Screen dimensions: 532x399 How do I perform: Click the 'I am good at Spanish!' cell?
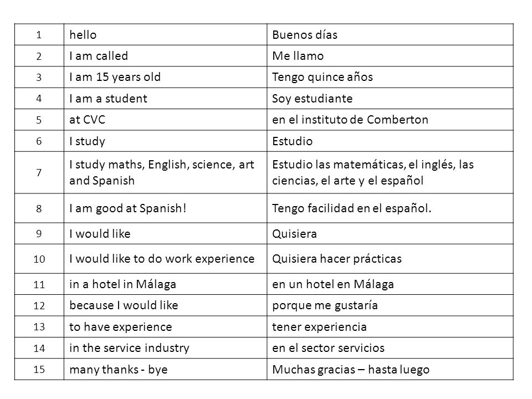click(165, 208)
